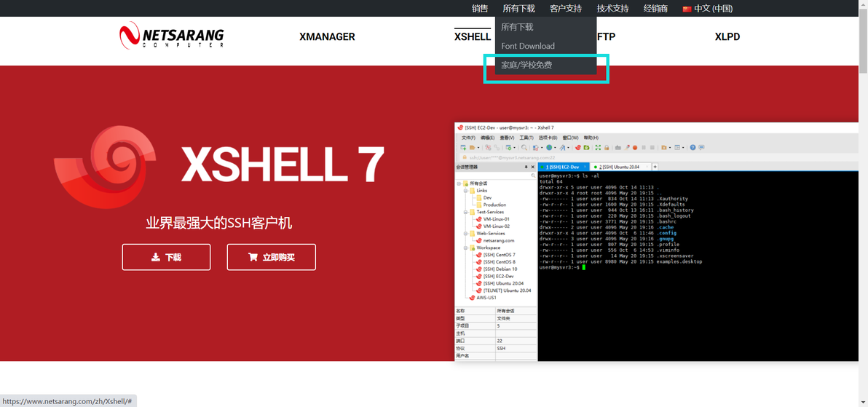
Task: Click the 下载 download button
Action: coord(166,257)
